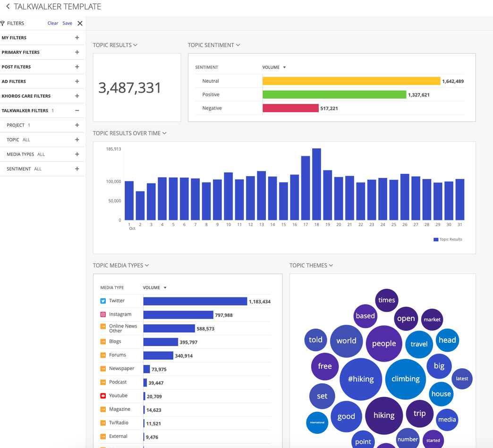493x448 pixels.
Task: Click the Neutral volume value 1,642,489
Action: click(453, 81)
